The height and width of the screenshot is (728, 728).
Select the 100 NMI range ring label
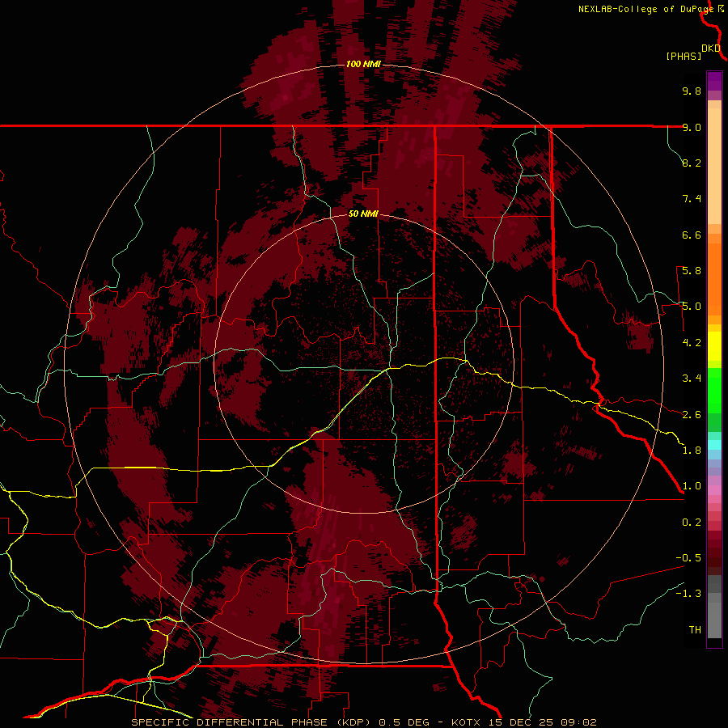(363, 64)
